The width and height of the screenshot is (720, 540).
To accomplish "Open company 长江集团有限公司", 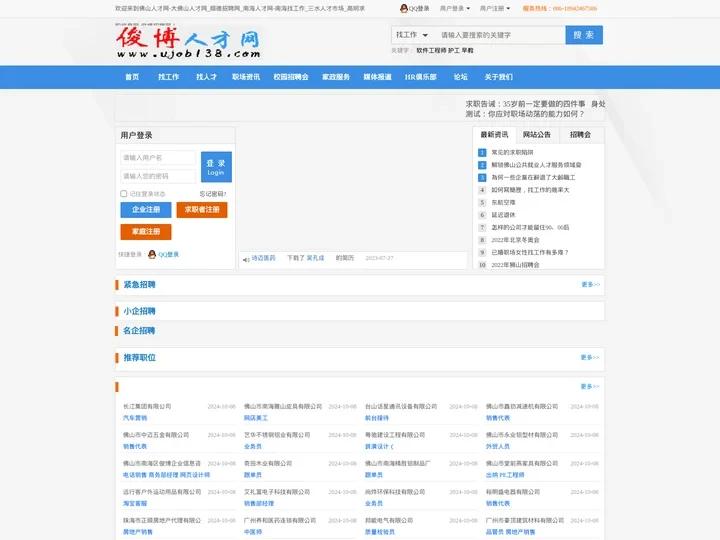I will pos(147,406).
